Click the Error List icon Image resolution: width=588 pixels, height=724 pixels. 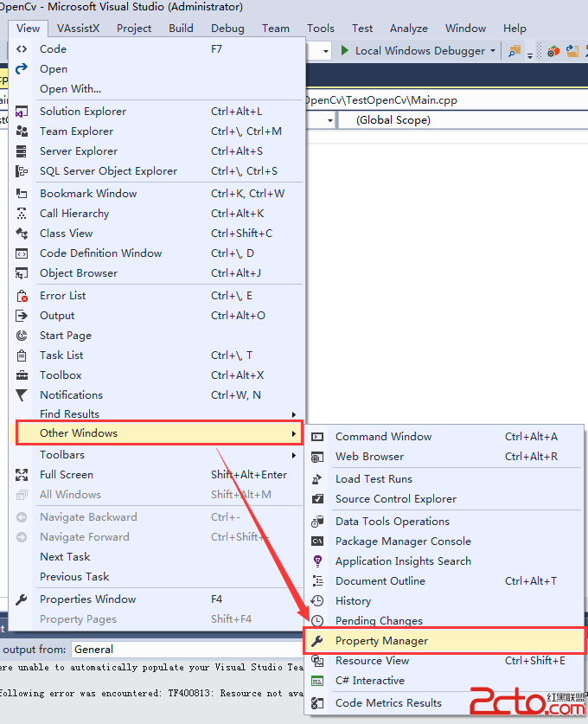click(x=22, y=296)
